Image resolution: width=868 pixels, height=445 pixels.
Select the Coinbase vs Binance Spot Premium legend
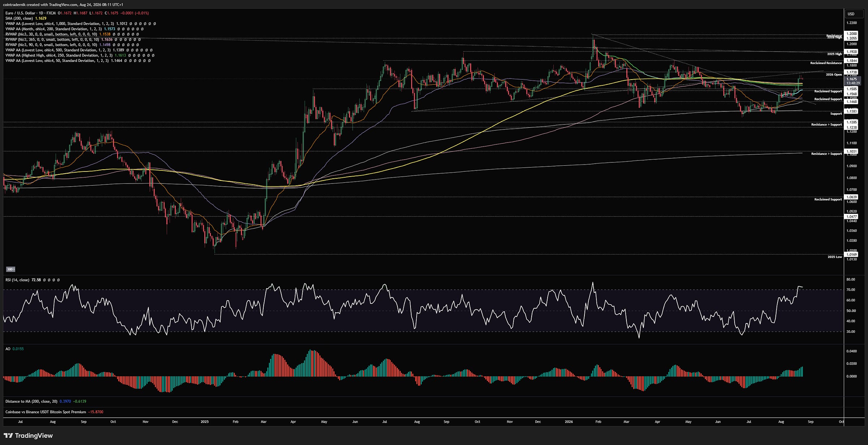46,412
